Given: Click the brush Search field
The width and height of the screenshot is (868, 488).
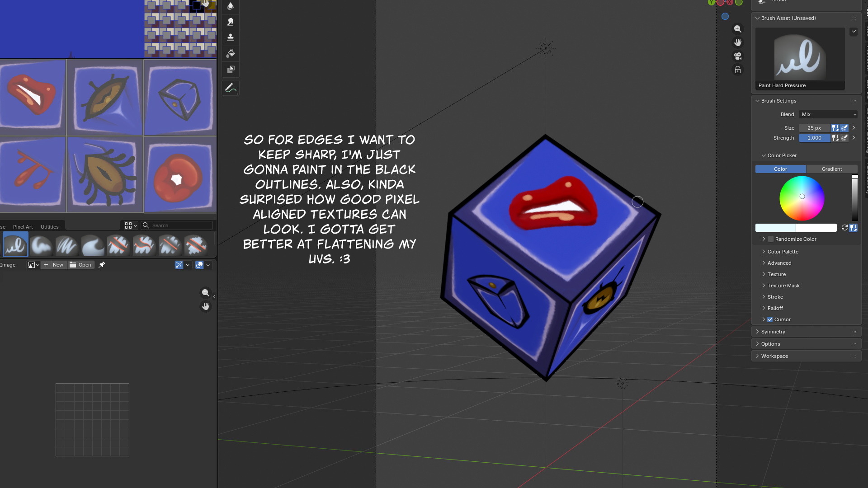Looking at the screenshot, I should point(177,225).
